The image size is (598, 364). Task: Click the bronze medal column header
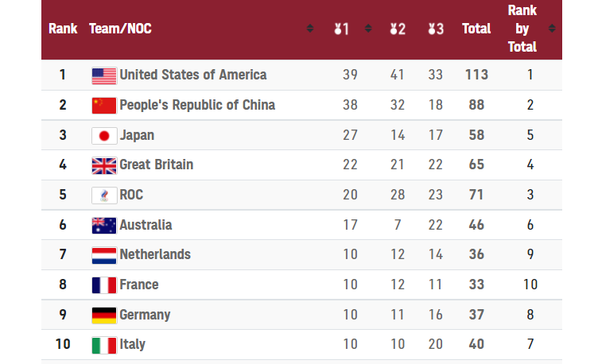pyautogui.click(x=436, y=29)
